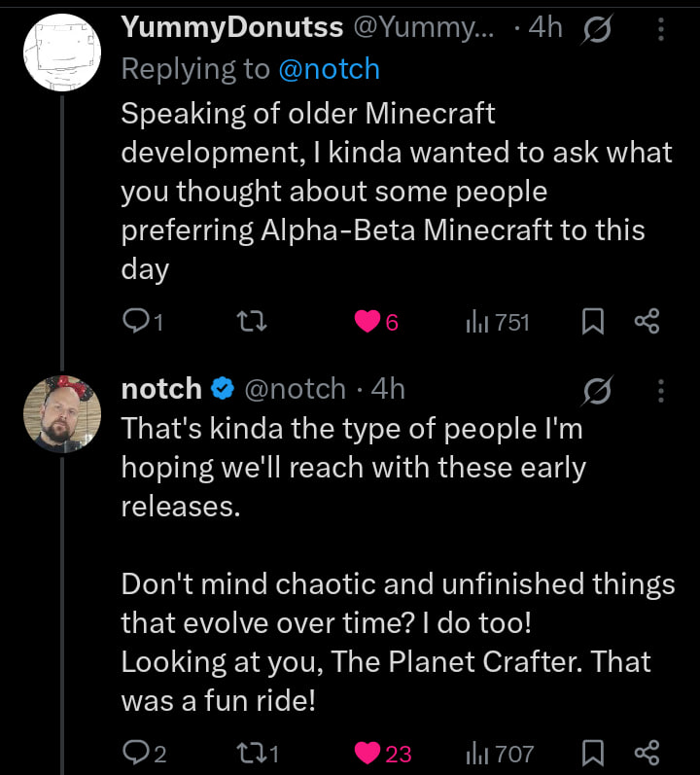Reply to YummyDonutss's tweet
700x775 pixels.
tap(134, 322)
